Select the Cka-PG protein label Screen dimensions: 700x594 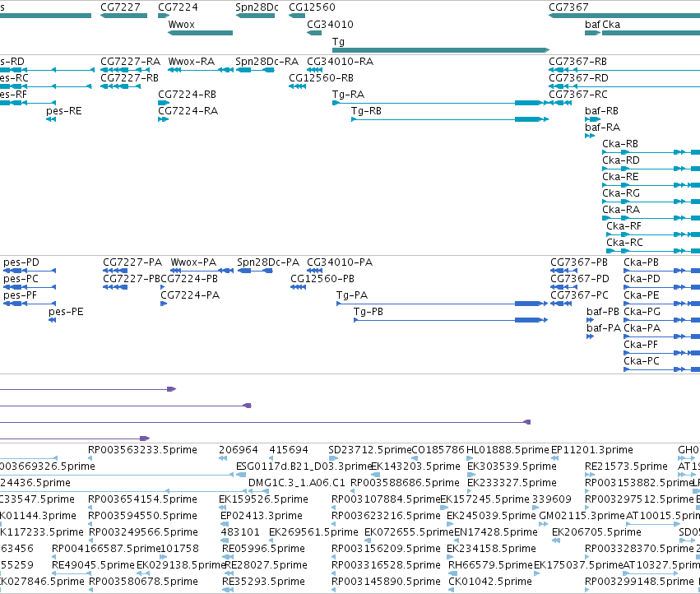[x=642, y=312]
